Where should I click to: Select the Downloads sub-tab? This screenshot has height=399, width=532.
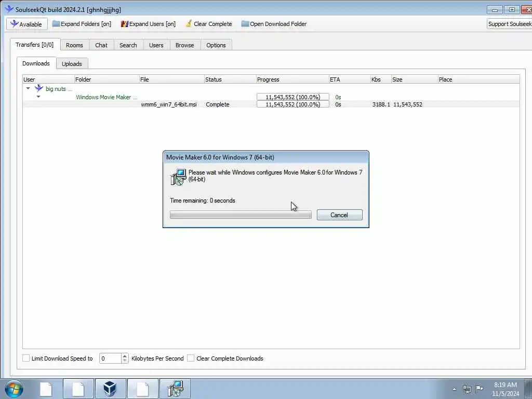click(36, 63)
